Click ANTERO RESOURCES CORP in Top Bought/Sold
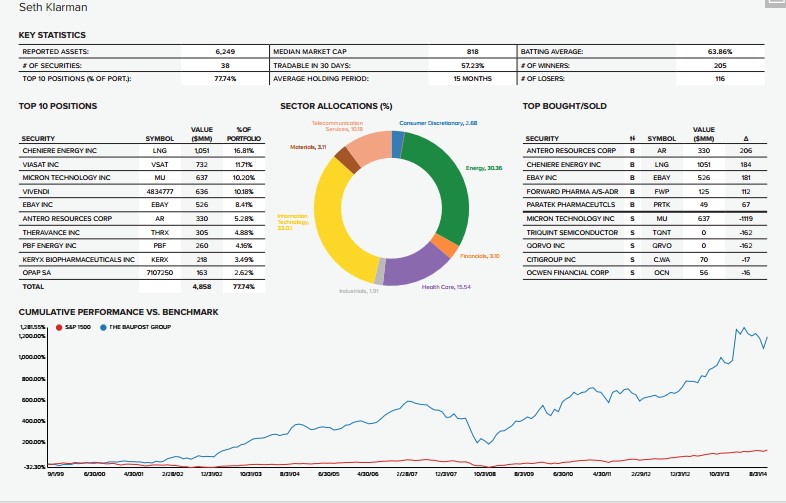The image size is (786, 503). (x=571, y=150)
